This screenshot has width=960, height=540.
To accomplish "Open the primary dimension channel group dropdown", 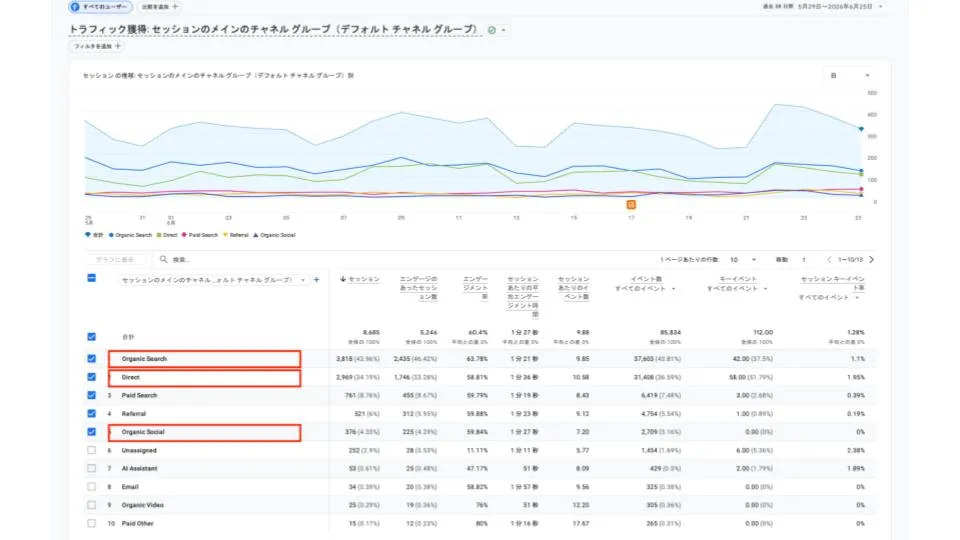I will click(x=213, y=280).
